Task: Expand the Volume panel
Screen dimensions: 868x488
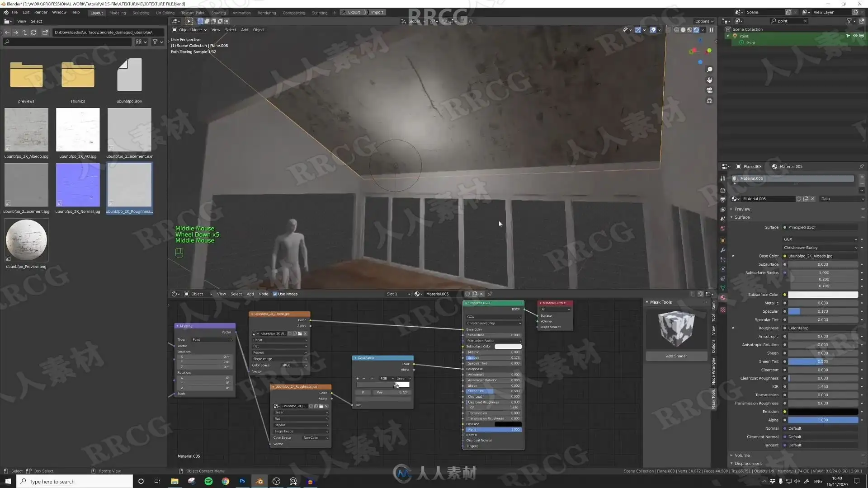Action: (x=742, y=455)
